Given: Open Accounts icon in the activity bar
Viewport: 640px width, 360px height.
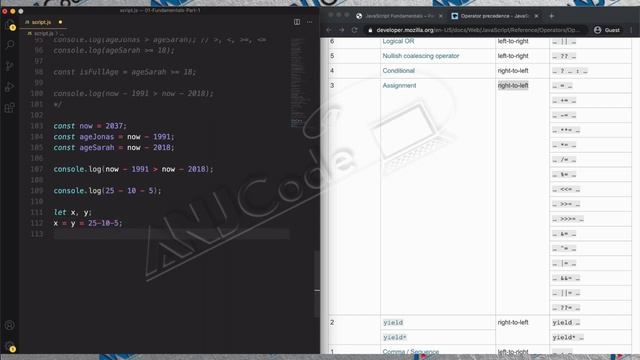Looking at the screenshot, I should 10,325.
